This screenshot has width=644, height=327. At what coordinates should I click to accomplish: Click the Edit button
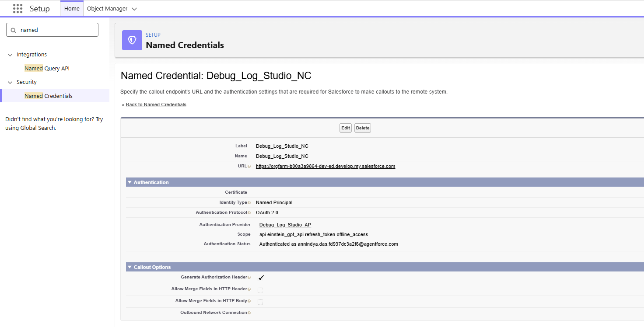(346, 128)
